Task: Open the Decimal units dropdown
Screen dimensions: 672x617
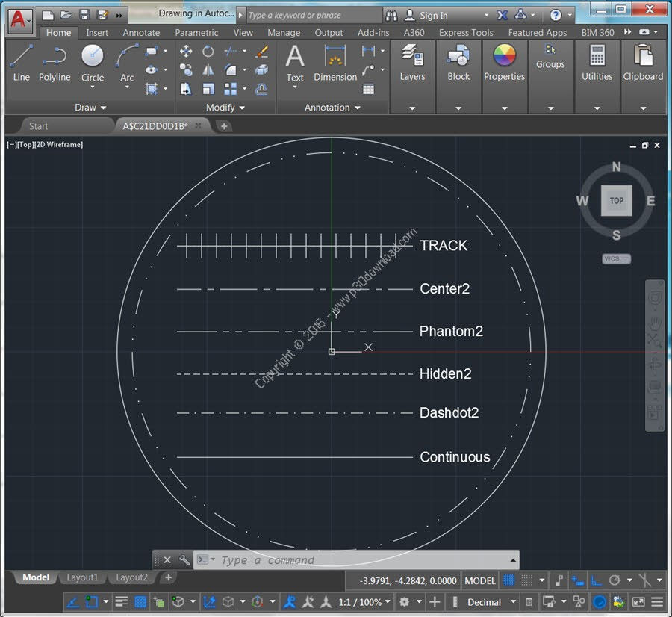Action: click(x=491, y=602)
